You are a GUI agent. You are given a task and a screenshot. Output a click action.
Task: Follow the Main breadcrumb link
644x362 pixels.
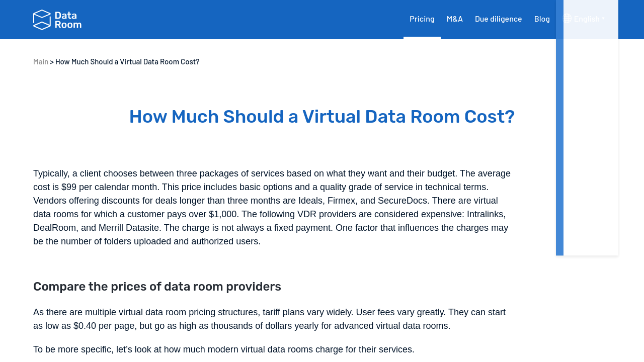click(x=41, y=61)
